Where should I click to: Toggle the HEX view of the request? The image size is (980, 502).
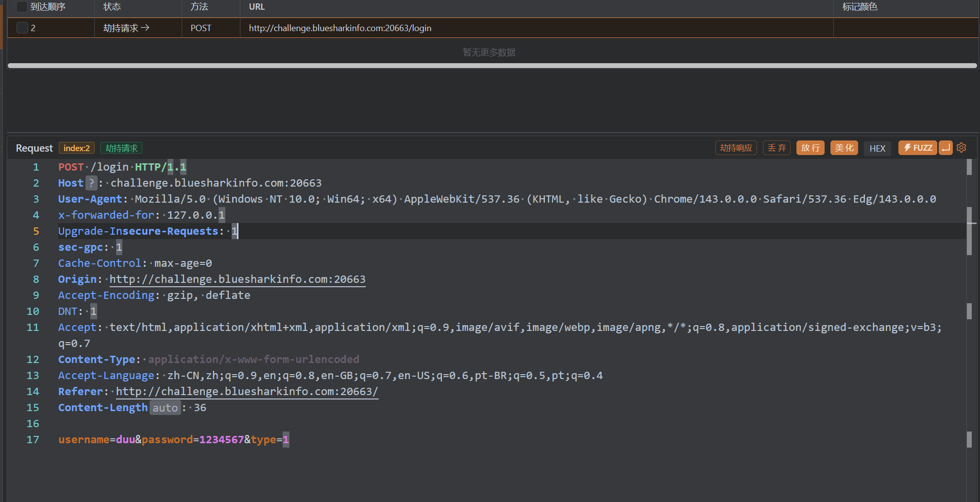tap(877, 148)
